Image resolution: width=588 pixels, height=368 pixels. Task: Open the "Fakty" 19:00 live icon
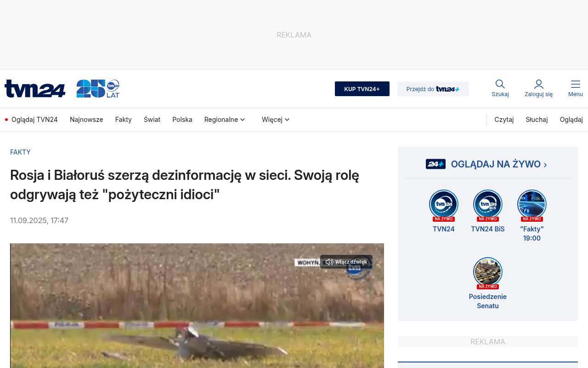532,204
